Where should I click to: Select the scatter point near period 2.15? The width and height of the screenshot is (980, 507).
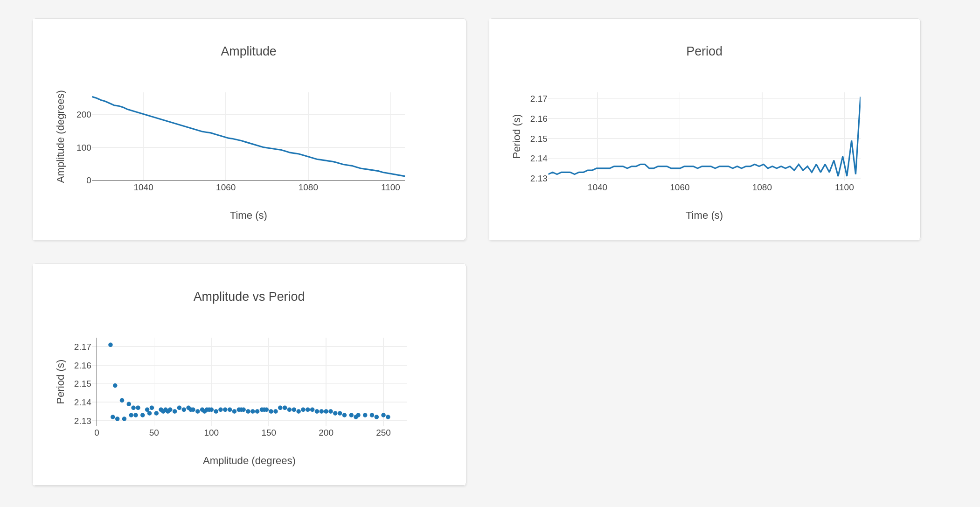click(x=115, y=386)
